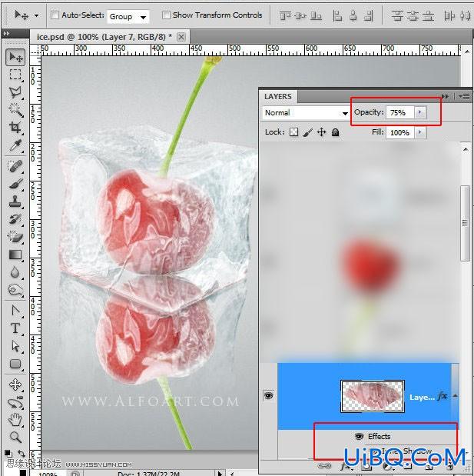
Task: Select the Magic Wand tool
Action: click(x=15, y=110)
